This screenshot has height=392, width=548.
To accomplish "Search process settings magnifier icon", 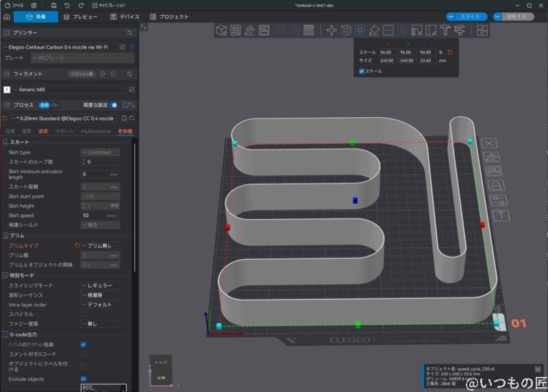I will pos(132,119).
